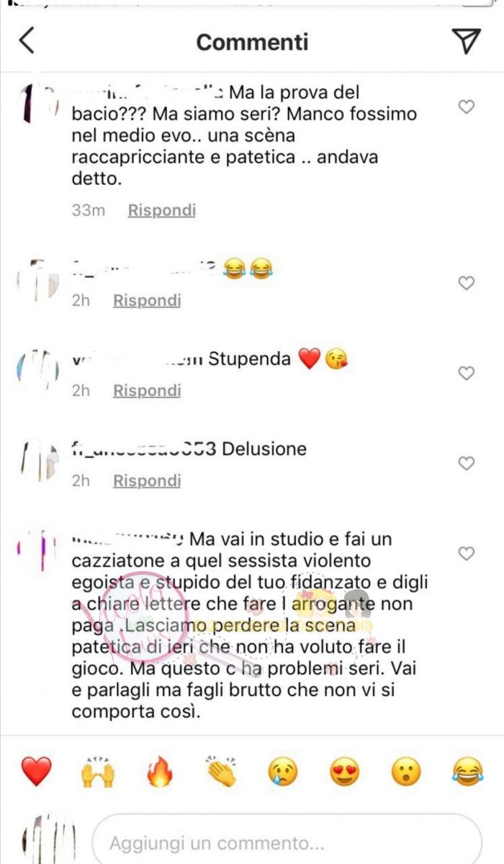Like the 'Ma la prova del bacio' comment
504x864 pixels.
point(467,107)
